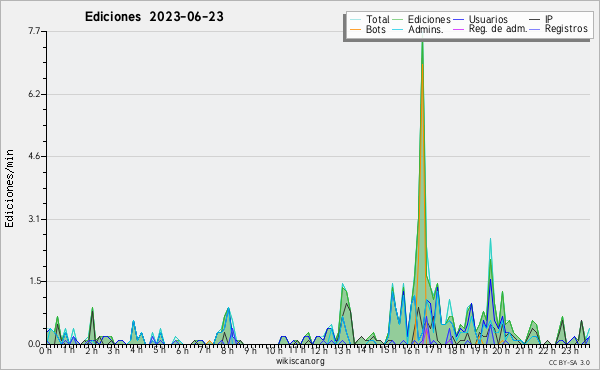The image size is (600, 370).
Task: Click the 'Total' legend label
Action: (378, 20)
